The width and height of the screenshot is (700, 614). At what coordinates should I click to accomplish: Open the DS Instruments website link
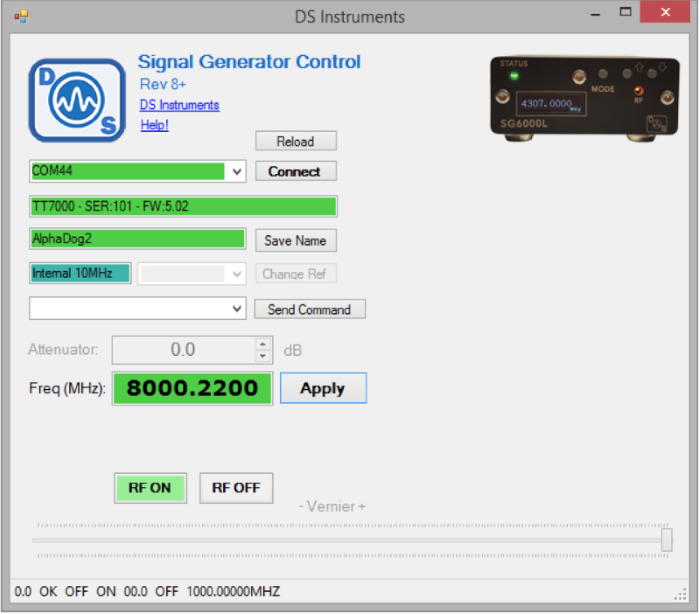179,105
